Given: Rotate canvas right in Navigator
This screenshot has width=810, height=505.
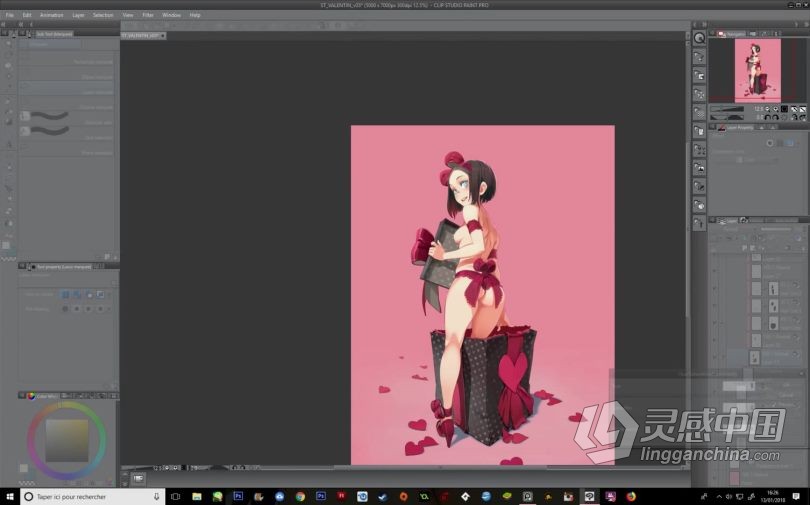Looking at the screenshot, I should coord(775,117).
